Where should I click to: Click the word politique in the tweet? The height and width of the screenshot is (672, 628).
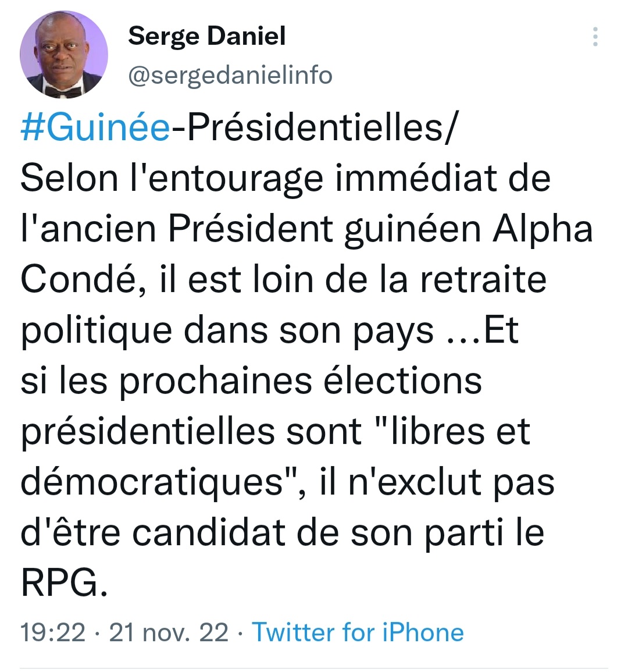96,331
